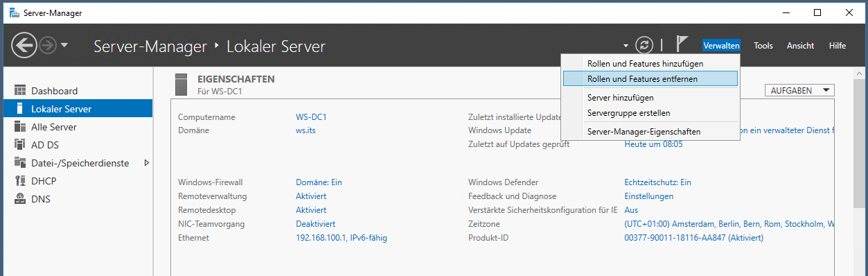Image resolution: width=868 pixels, height=276 pixels.
Task: Click Remotedesktop Aktiviert link
Action: coord(311,210)
